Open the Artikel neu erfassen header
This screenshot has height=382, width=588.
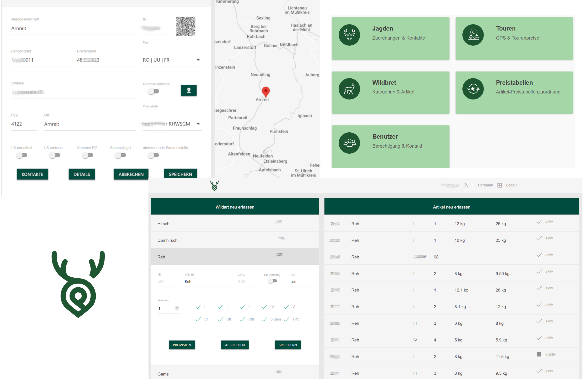[x=451, y=207]
